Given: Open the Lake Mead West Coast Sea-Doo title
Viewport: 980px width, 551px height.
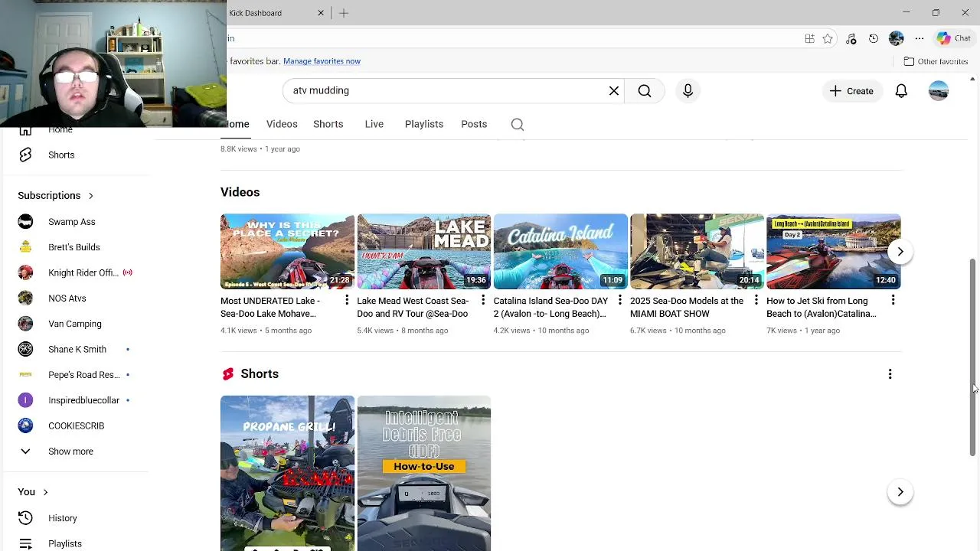Looking at the screenshot, I should 413,307.
